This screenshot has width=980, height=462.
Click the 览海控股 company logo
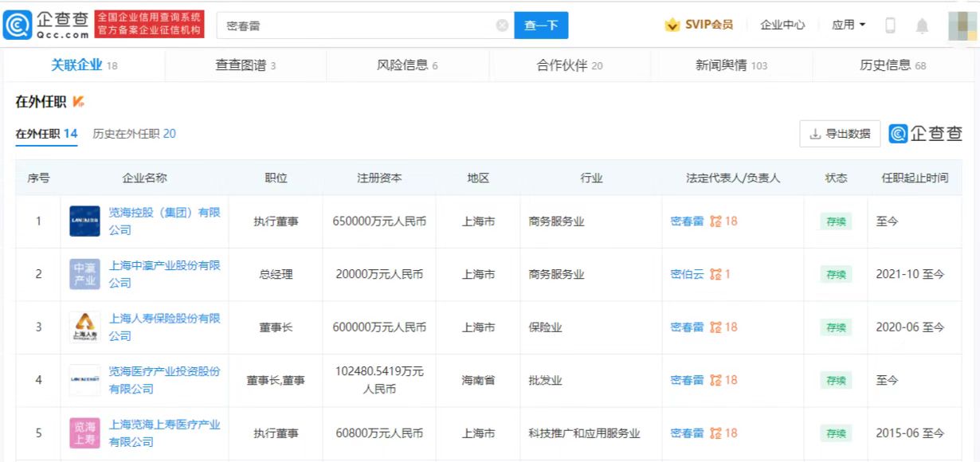pyautogui.click(x=84, y=221)
